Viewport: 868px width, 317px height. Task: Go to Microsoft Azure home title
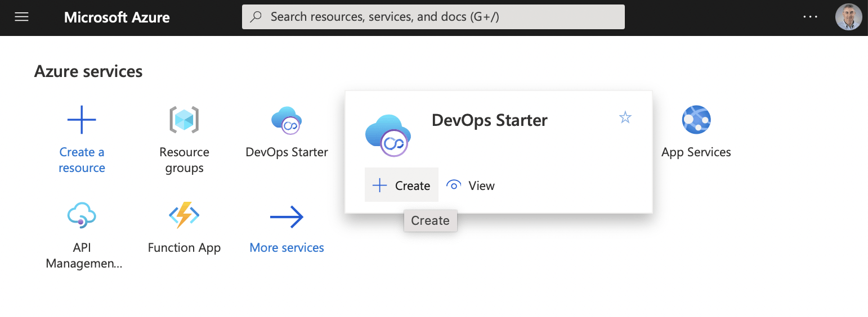pyautogui.click(x=117, y=17)
